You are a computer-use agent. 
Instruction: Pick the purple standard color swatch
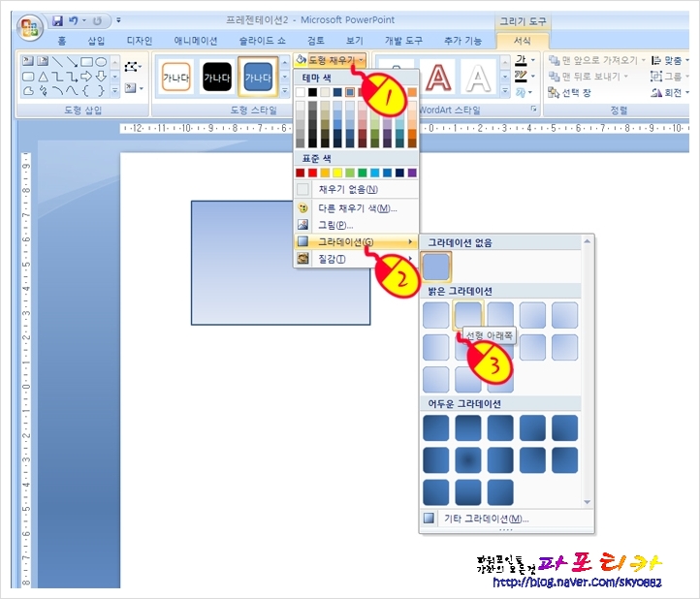[412, 173]
